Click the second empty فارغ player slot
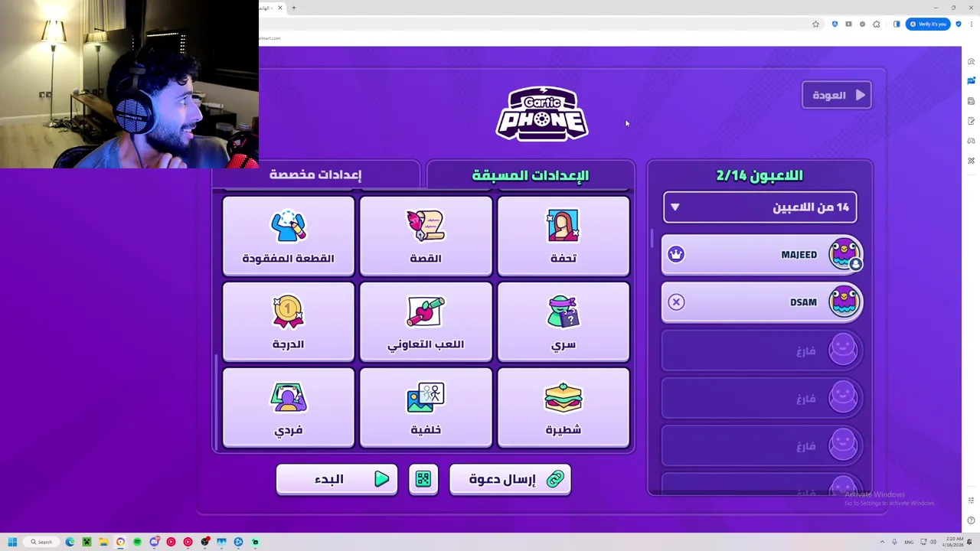980x551 pixels. click(x=762, y=398)
